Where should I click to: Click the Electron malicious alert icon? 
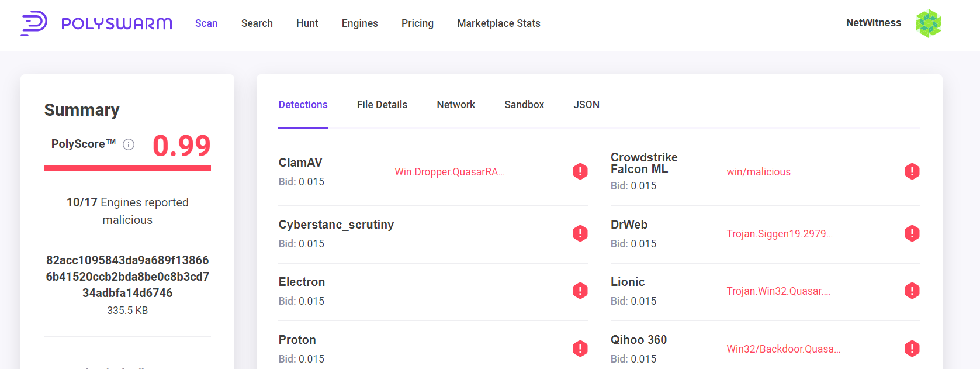pos(580,291)
